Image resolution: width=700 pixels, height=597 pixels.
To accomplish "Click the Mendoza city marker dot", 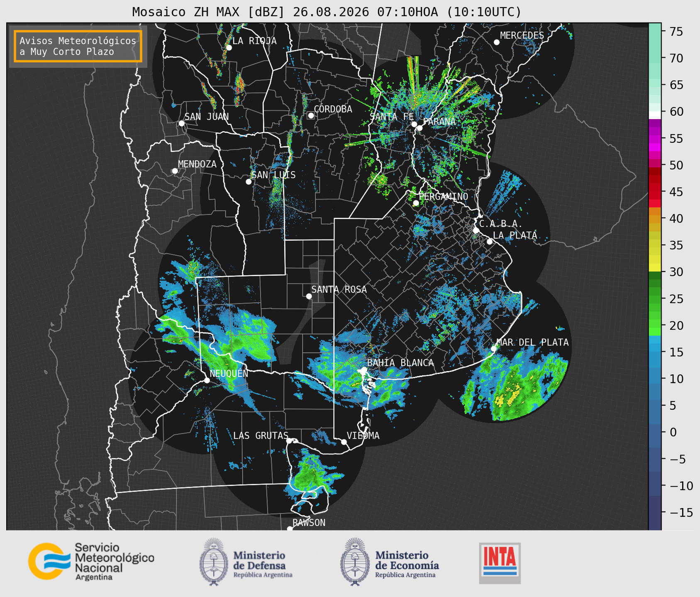I will (x=175, y=171).
